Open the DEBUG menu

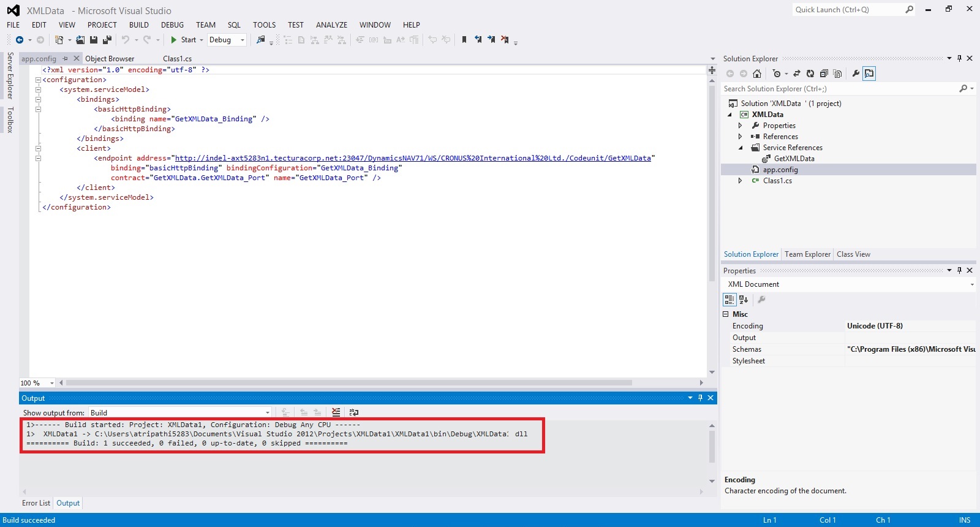(x=172, y=25)
